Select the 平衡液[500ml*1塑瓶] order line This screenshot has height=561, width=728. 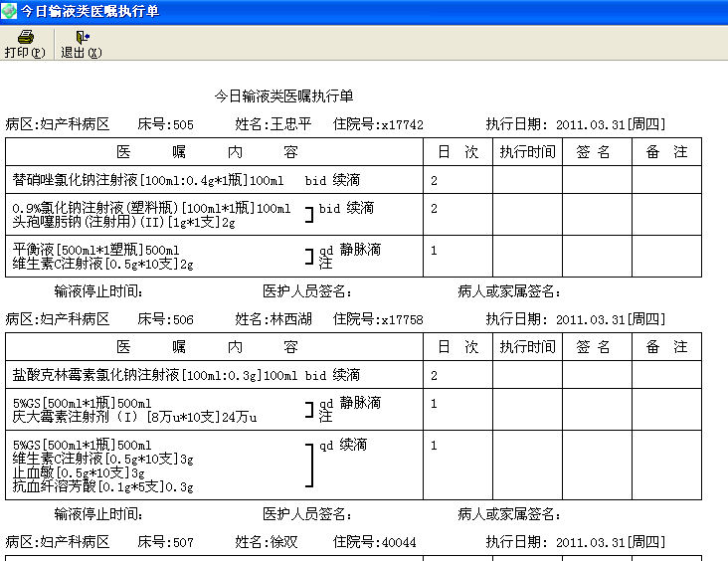(x=95, y=250)
